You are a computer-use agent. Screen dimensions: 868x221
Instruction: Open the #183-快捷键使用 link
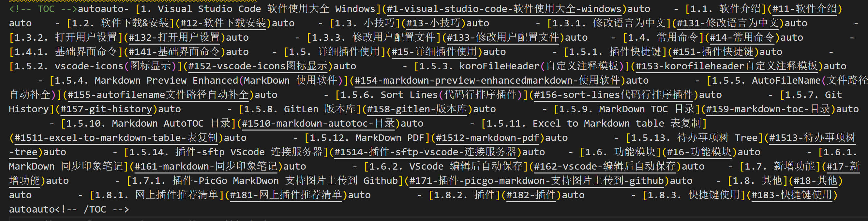[792, 195]
